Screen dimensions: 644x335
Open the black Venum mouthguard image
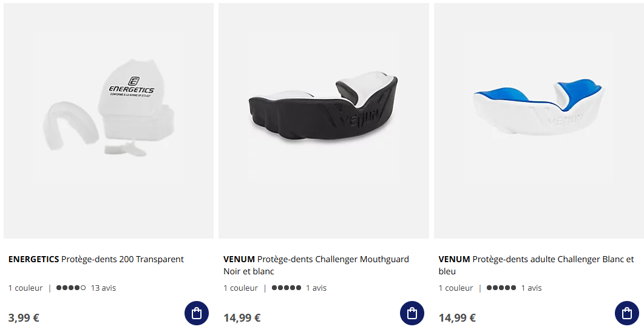(x=324, y=121)
